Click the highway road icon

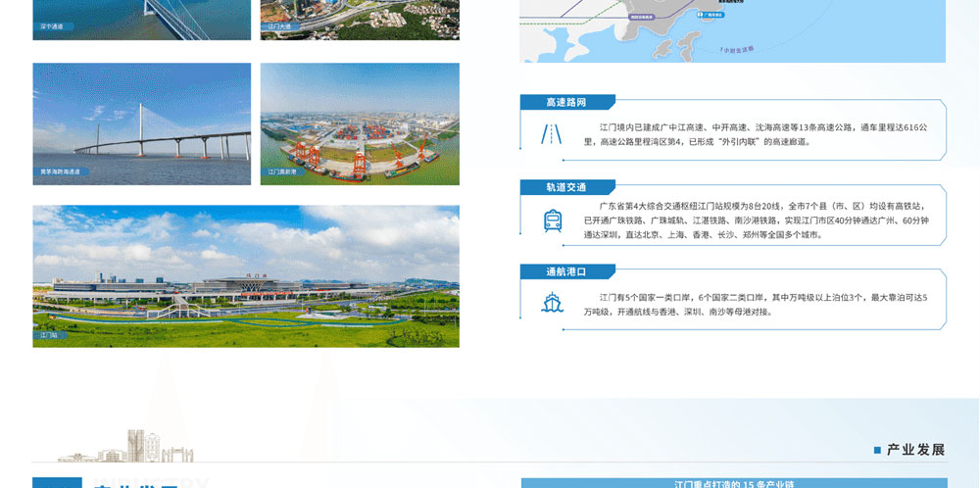click(x=551, y=133)
